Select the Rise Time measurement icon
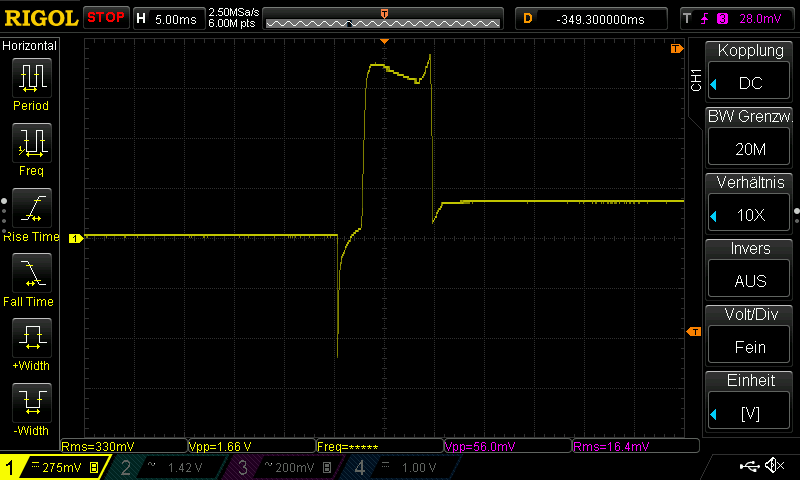 tap(32, 208)
